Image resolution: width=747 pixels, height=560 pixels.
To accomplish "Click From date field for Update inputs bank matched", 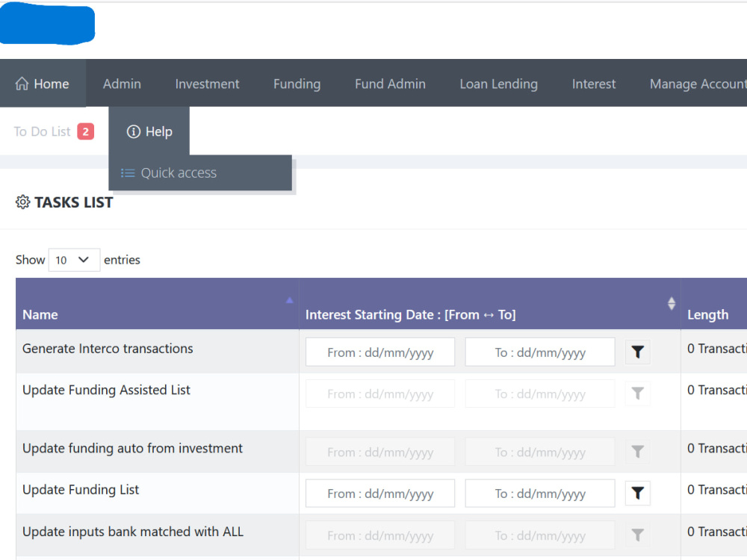I will [x=380, y=535].
